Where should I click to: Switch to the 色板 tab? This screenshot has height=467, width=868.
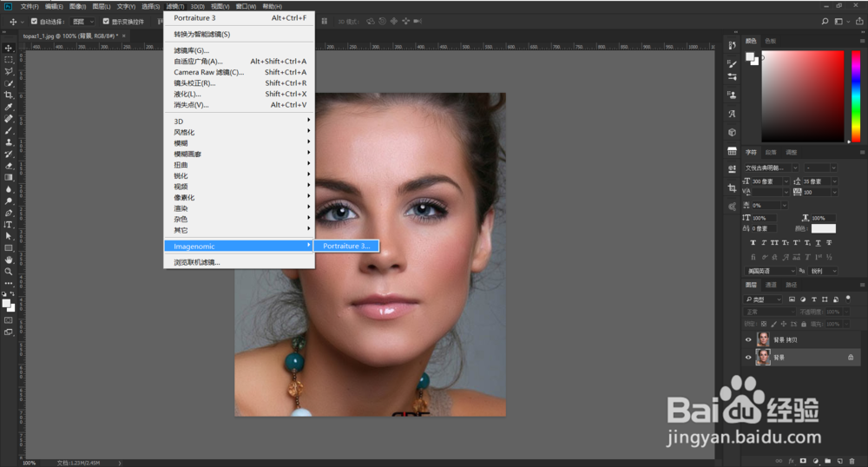(771, 41)
